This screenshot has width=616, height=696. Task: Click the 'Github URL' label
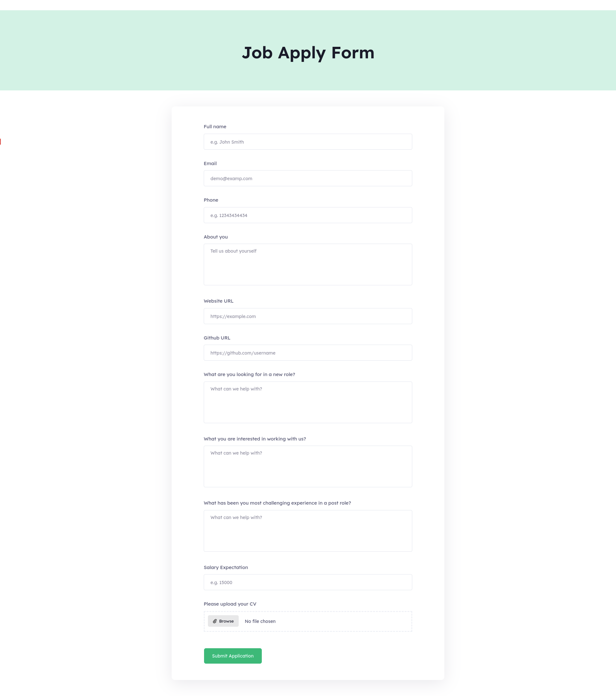[217, 338]
